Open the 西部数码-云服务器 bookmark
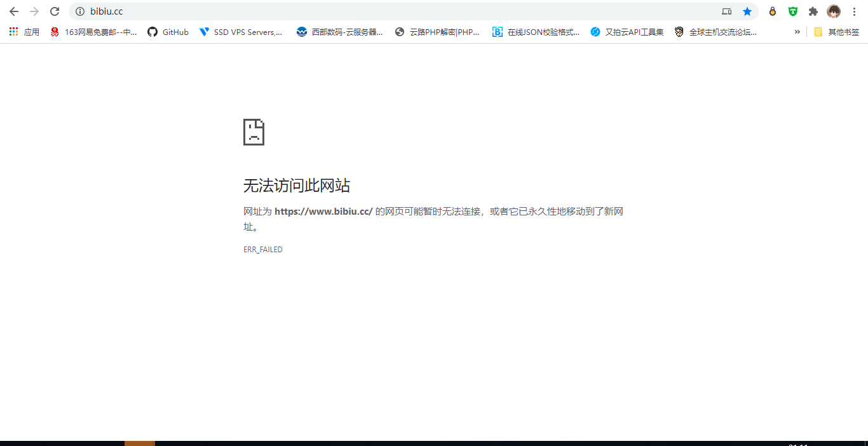This screenshot has width=868, height=446. click(x=340, y=32)
